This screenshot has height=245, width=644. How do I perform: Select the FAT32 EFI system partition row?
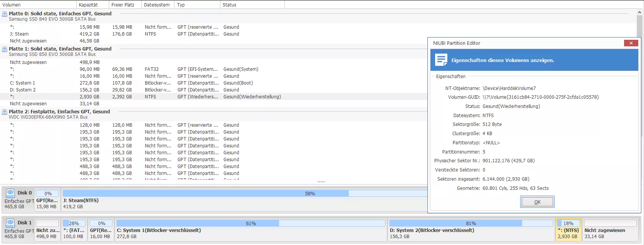pyautogui.click(x=151, y=69)
